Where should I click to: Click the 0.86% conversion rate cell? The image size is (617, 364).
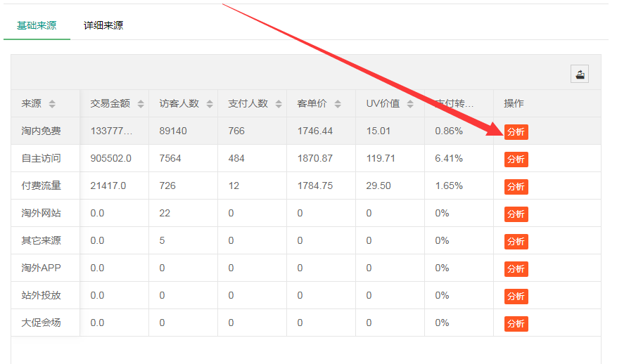[459, 131]
